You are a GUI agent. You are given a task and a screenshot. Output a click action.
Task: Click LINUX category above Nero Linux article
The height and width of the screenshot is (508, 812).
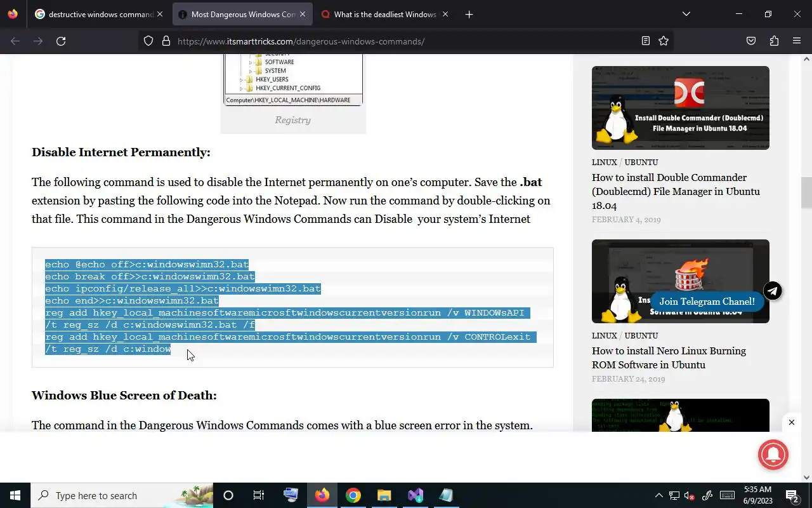tap(605, 336)
